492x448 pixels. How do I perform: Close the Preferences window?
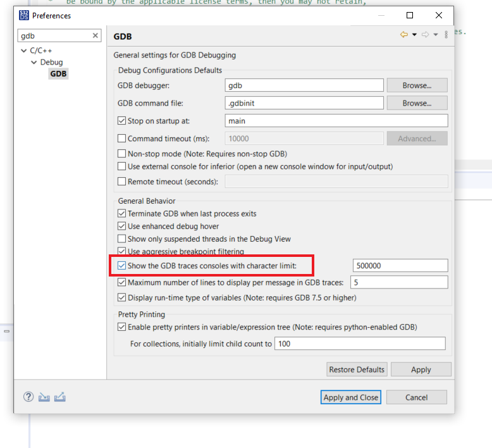[x=439, y=15]
